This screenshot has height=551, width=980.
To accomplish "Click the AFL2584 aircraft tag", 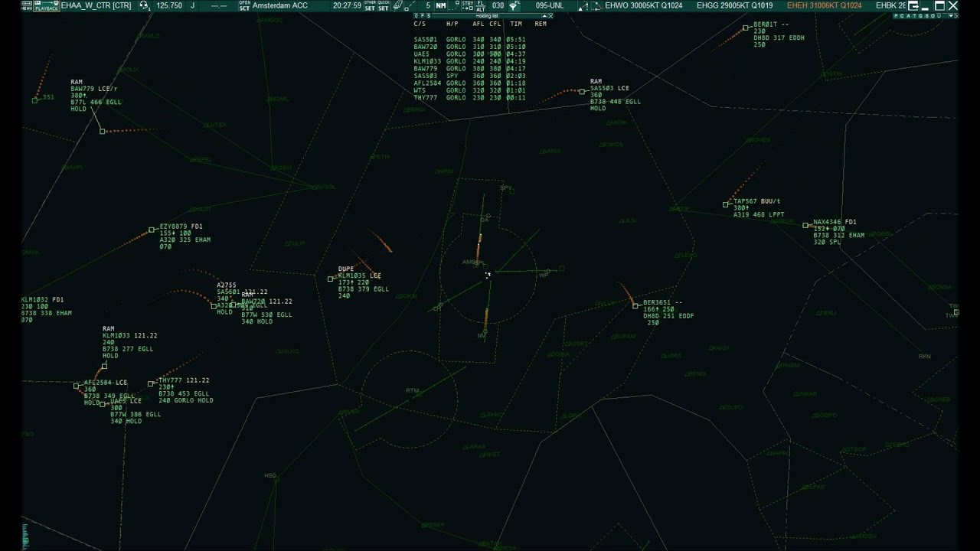I will tap(108, 392).
